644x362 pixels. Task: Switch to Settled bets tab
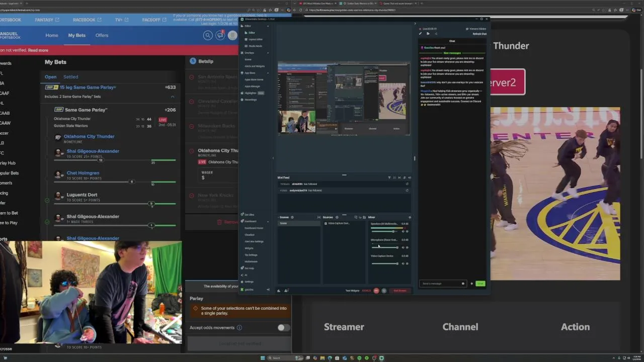[x=70, y=77]
